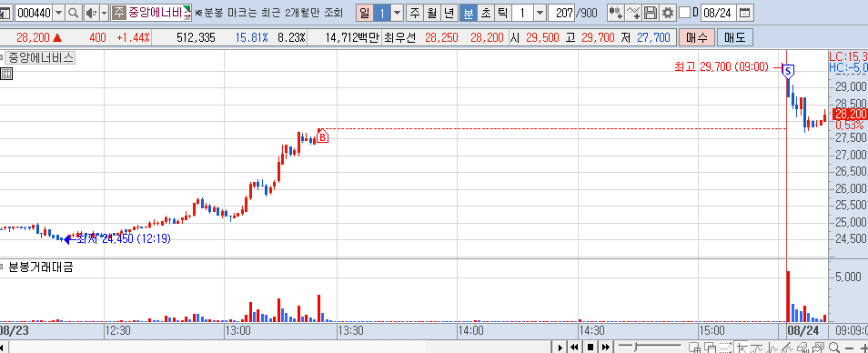Expand the stock code 000440 dropdown
This screenshot has height=353, width=868.
pyautogui.click(x=58, y=12)
